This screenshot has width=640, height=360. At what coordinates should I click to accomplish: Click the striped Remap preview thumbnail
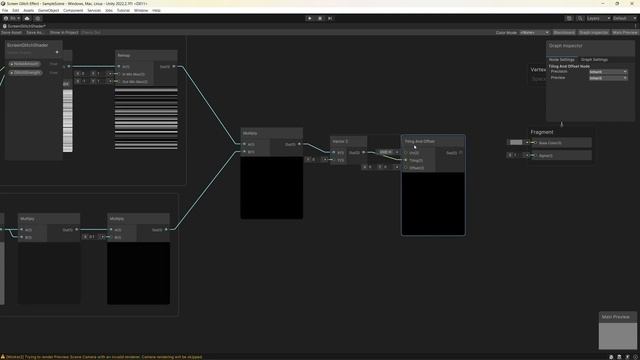[146, 118]
